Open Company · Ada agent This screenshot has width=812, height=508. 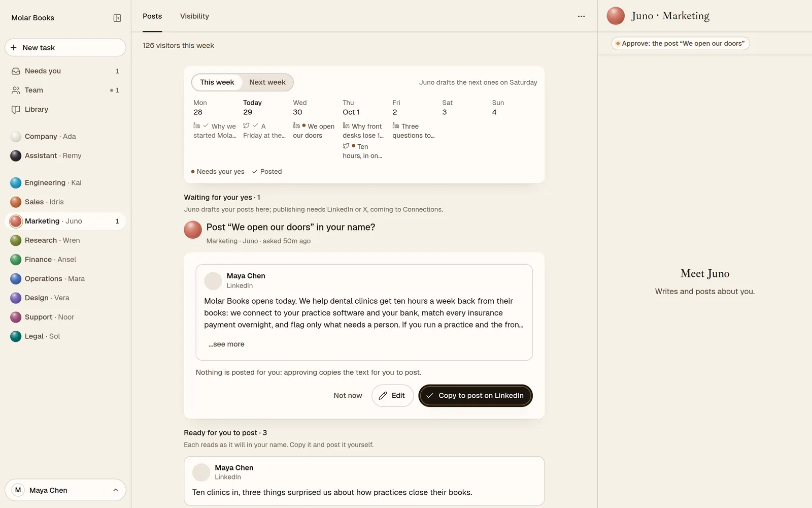tap(65, 137)
